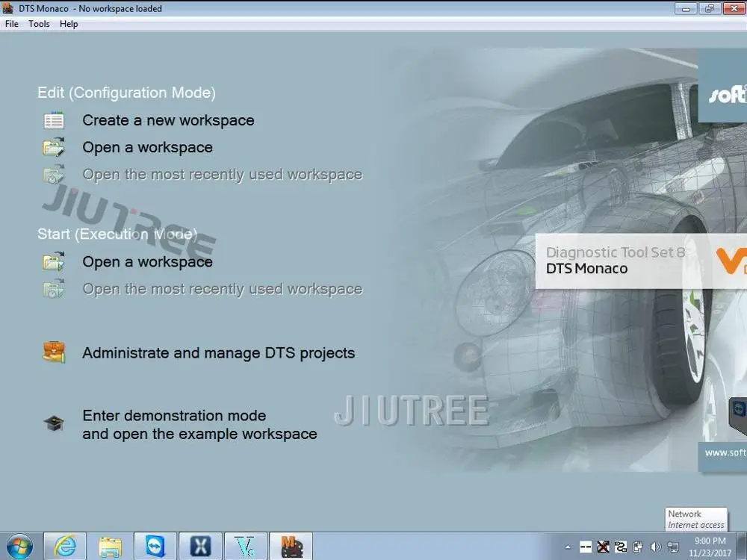Restore down the DTS Monaco window

pyautogui.click(x=710, y=8)
